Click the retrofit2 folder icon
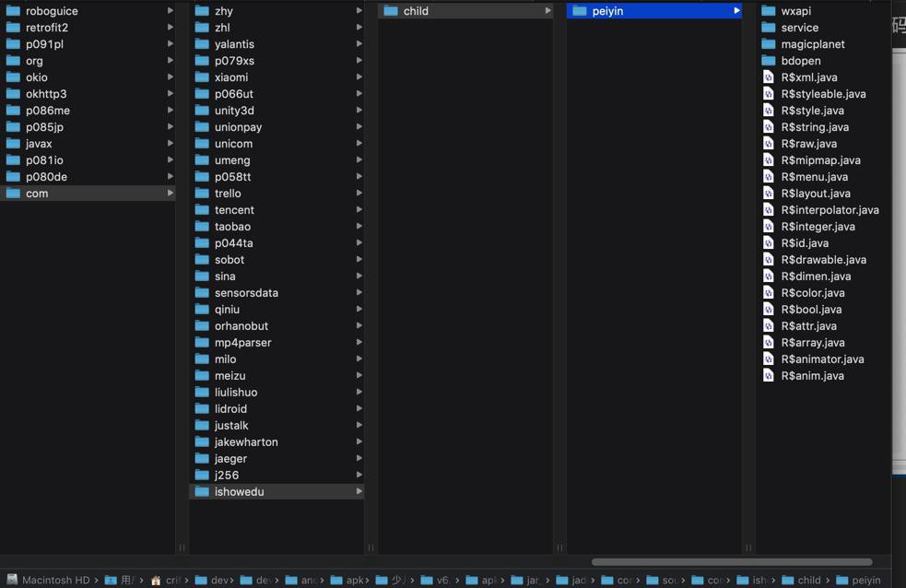 click(x=13, y=28)
